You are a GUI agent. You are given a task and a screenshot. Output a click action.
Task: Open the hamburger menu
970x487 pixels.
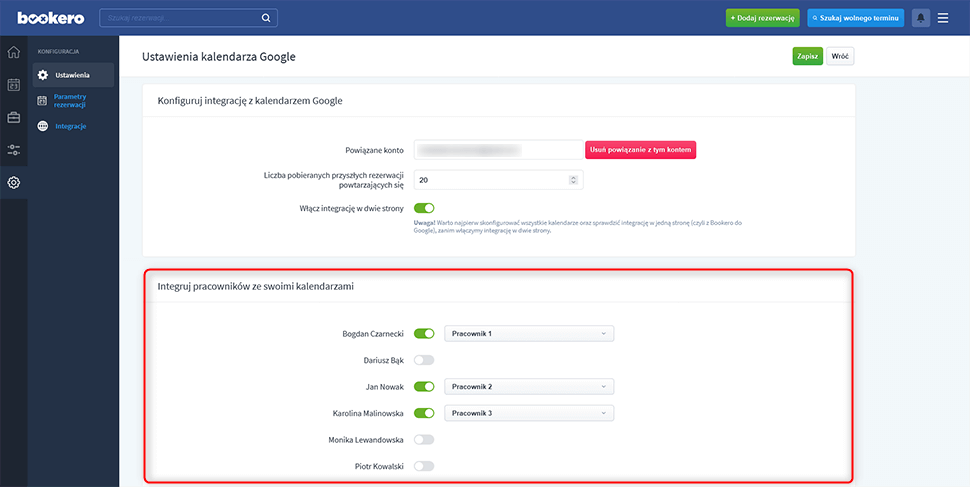943,18
